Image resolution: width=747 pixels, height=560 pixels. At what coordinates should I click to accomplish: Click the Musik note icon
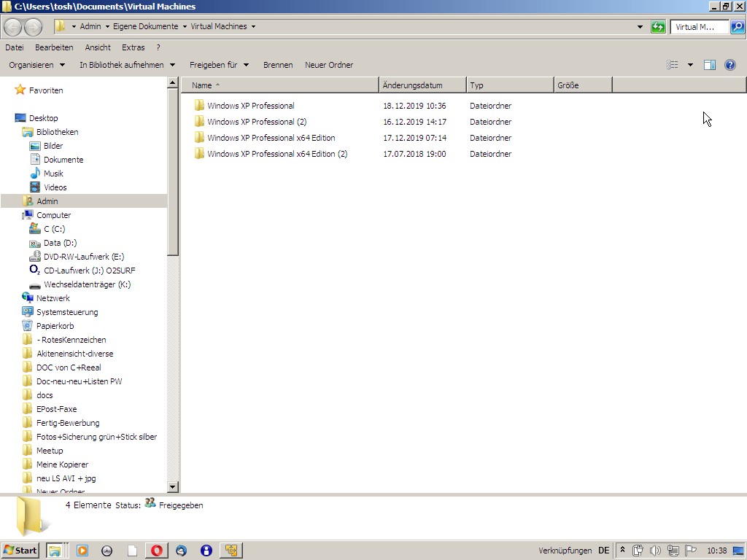[35, 173]
